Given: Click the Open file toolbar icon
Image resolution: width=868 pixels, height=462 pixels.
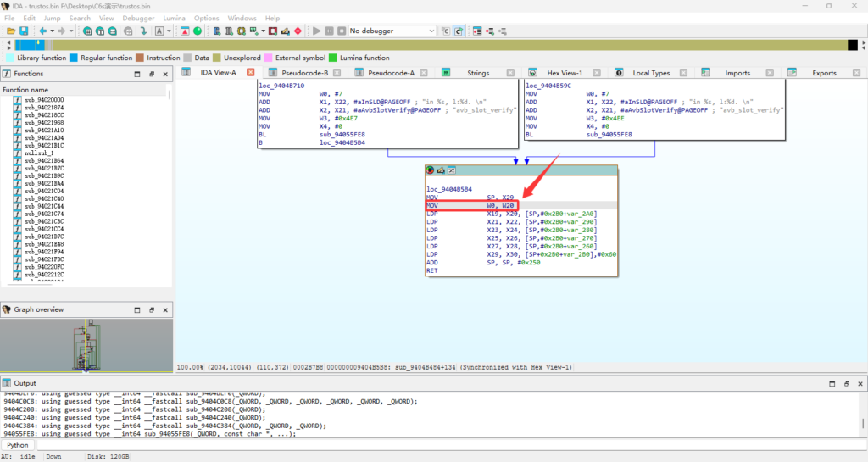Looking at the screenshot, I should 11,31.
